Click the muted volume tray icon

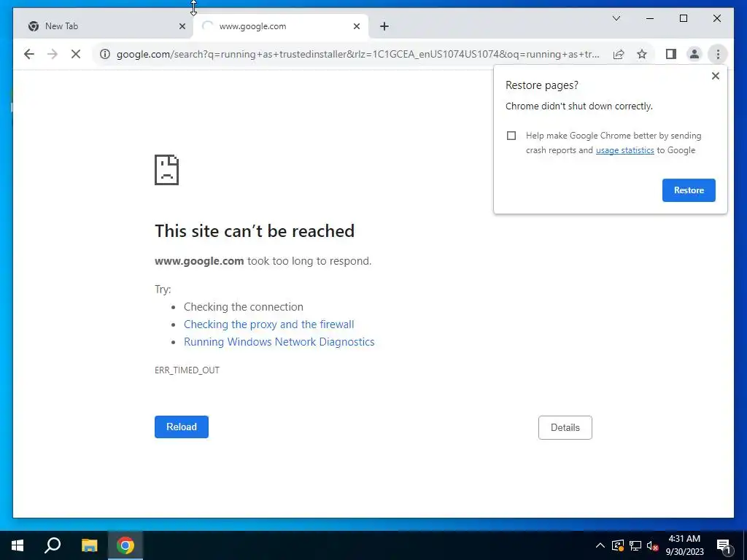652,545
